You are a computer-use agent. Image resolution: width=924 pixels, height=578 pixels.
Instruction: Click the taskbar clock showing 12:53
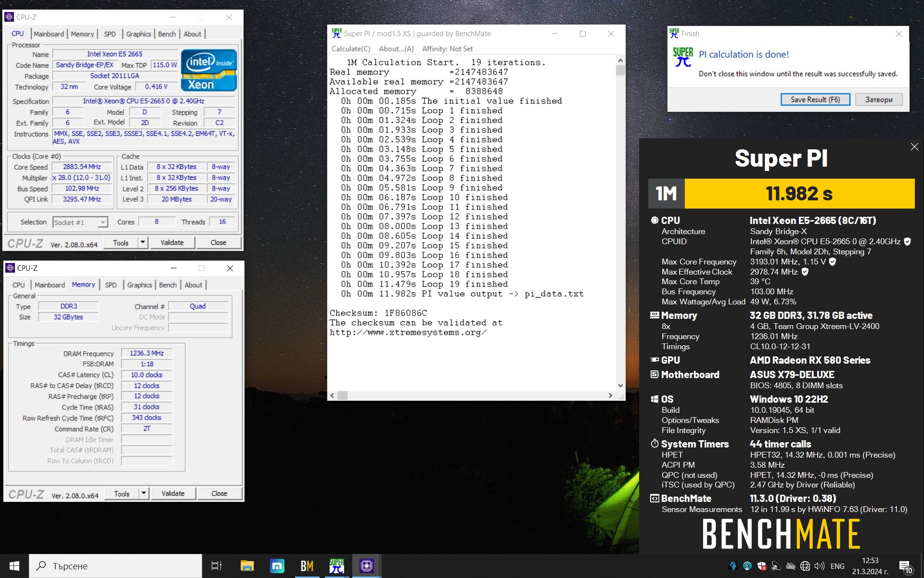[x=870, y=566]
